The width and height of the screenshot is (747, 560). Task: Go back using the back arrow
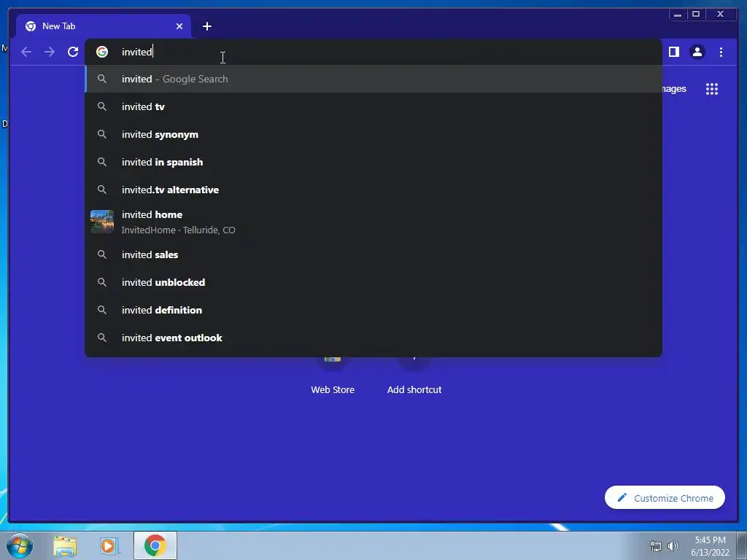point(26,52)
